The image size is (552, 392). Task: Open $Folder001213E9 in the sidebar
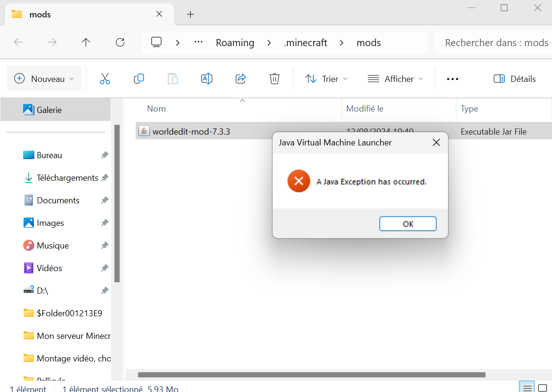point(69,313)
